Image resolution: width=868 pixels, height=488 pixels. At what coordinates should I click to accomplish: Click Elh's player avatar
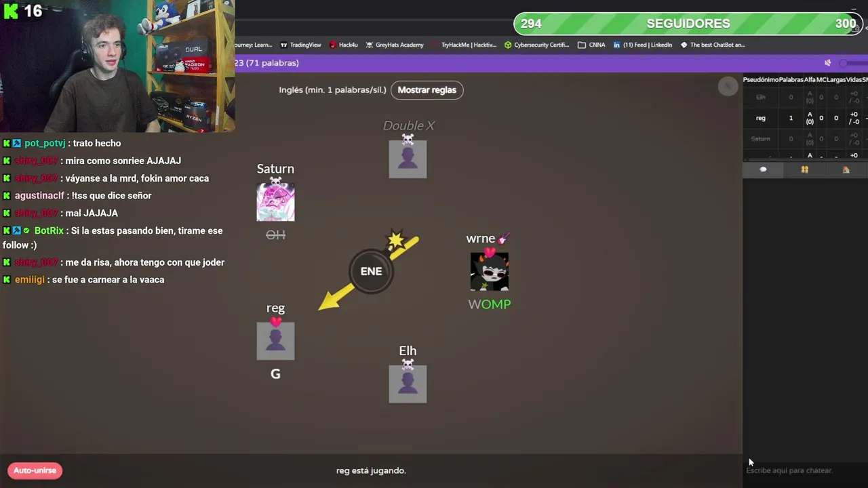[x=408, y=384]
